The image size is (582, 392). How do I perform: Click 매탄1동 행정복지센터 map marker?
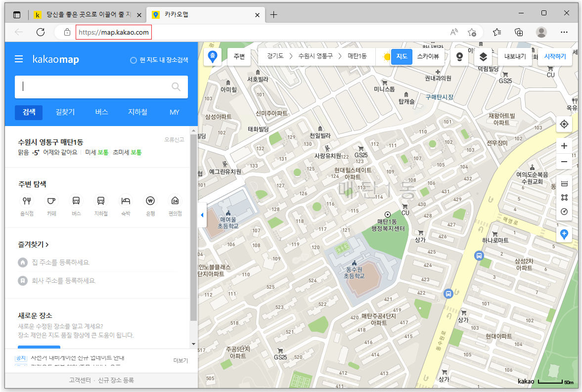point(388,215)
